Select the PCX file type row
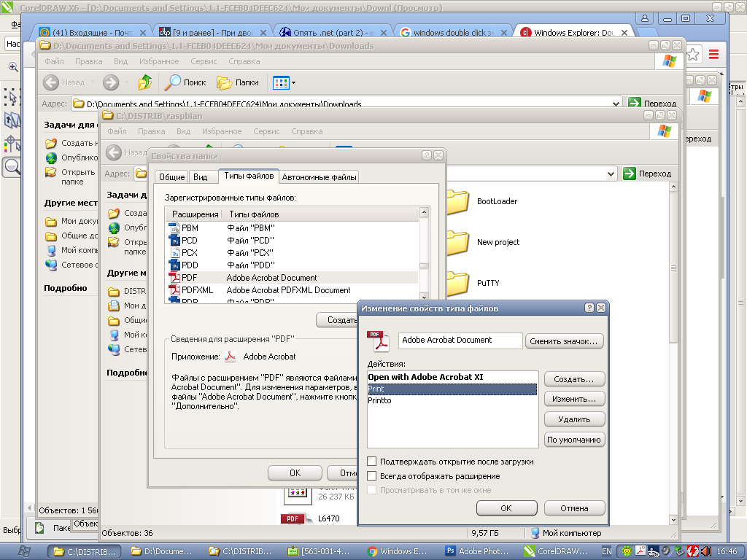 292,253
